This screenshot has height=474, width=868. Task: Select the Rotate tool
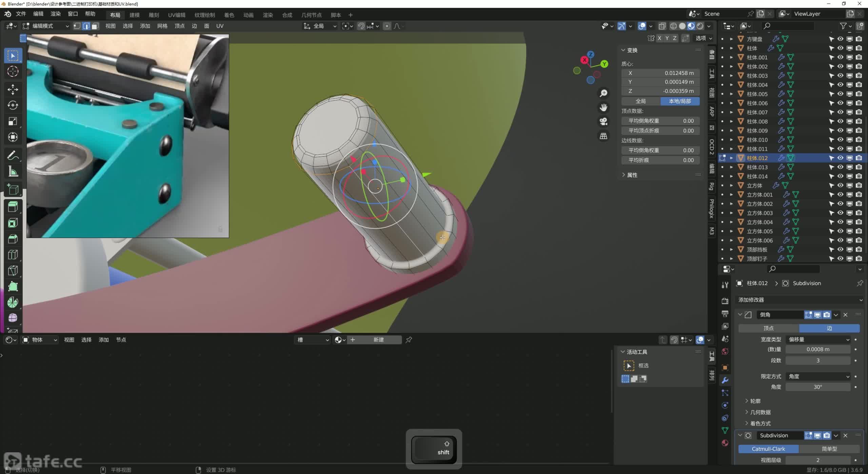click(13, 105)
